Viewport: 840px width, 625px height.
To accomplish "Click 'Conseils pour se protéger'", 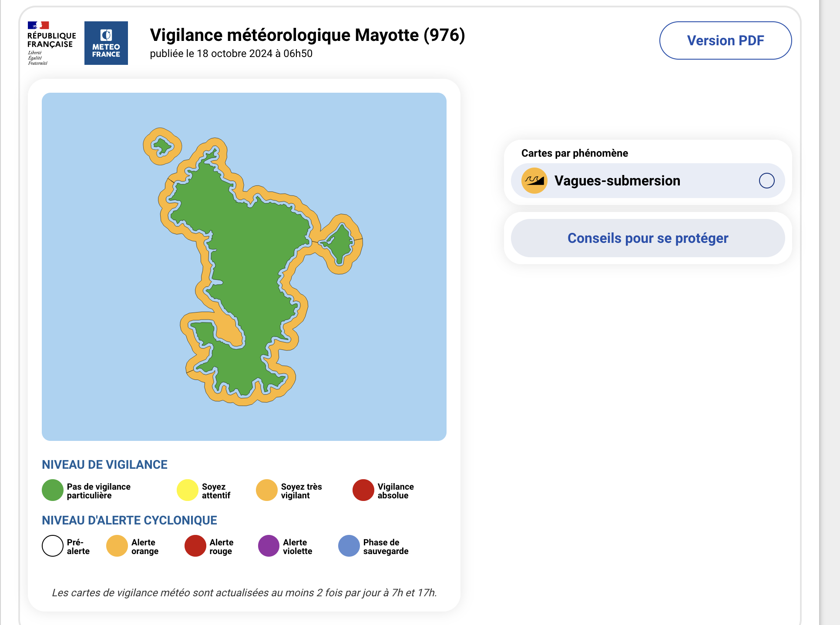I will click(x=647, y=238).
